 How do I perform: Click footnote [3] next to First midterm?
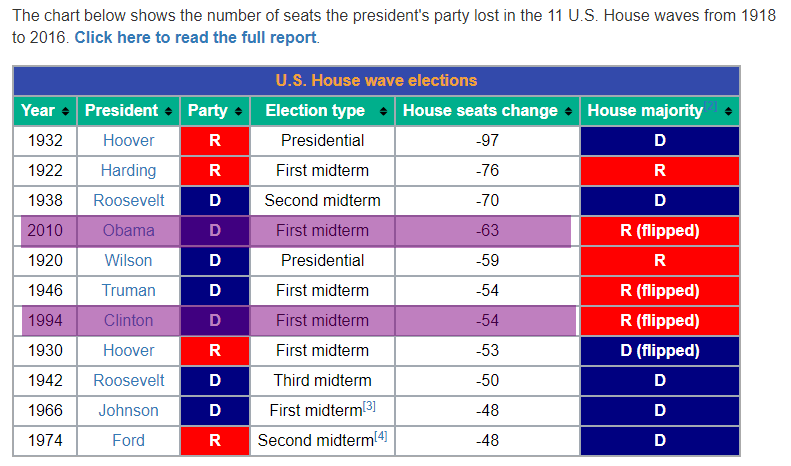[x=369, y=406]
